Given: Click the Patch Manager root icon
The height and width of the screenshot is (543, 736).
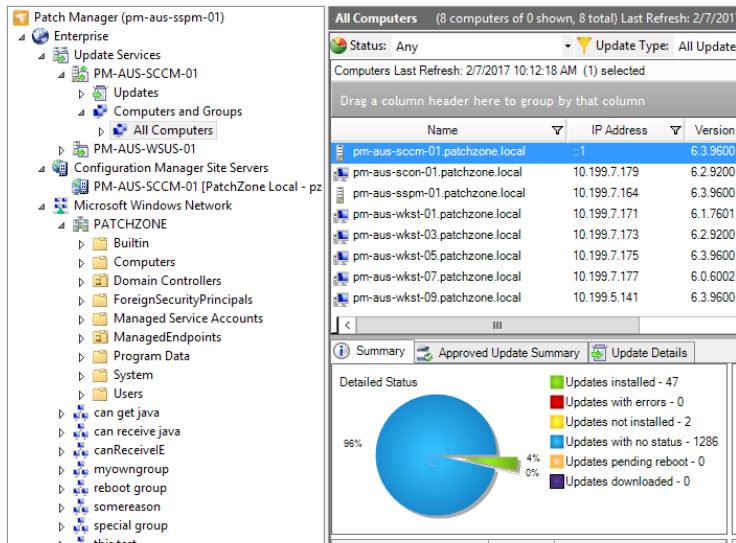Looking at the screenshot, I should [x=21, y=18].
